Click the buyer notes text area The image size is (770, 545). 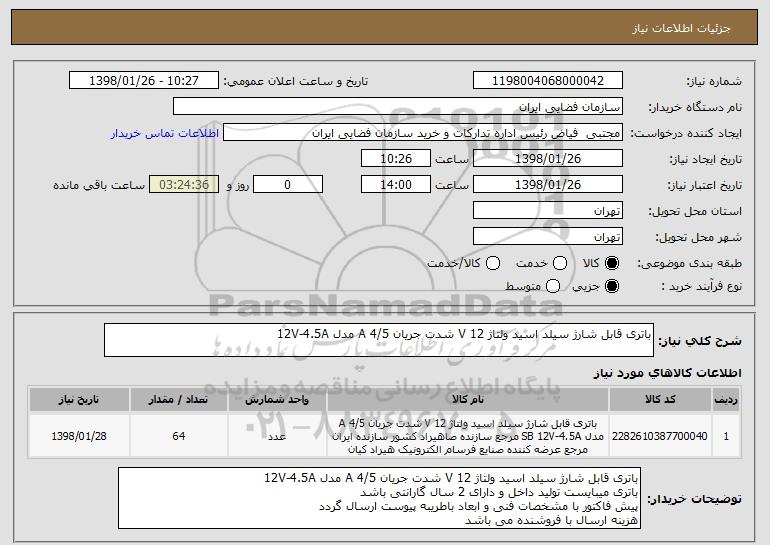tap(380, 498)
